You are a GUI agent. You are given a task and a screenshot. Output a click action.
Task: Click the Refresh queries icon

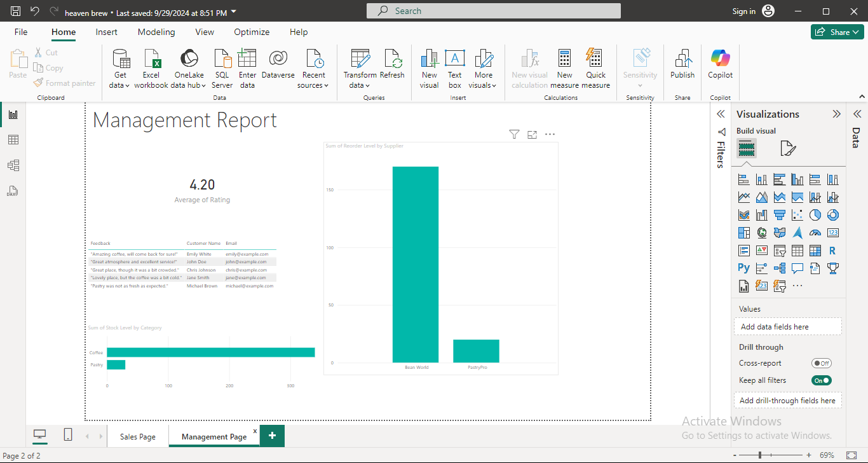392,60
